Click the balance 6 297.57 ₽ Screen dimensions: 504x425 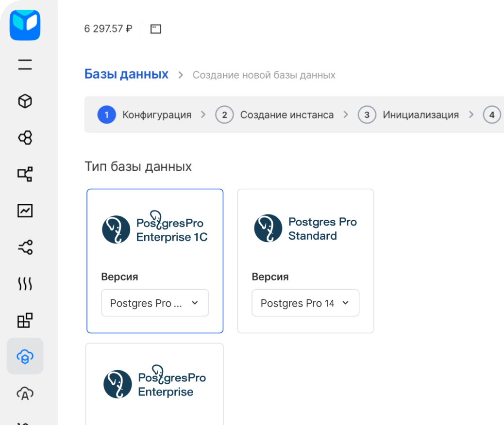[x=108, y=29]
